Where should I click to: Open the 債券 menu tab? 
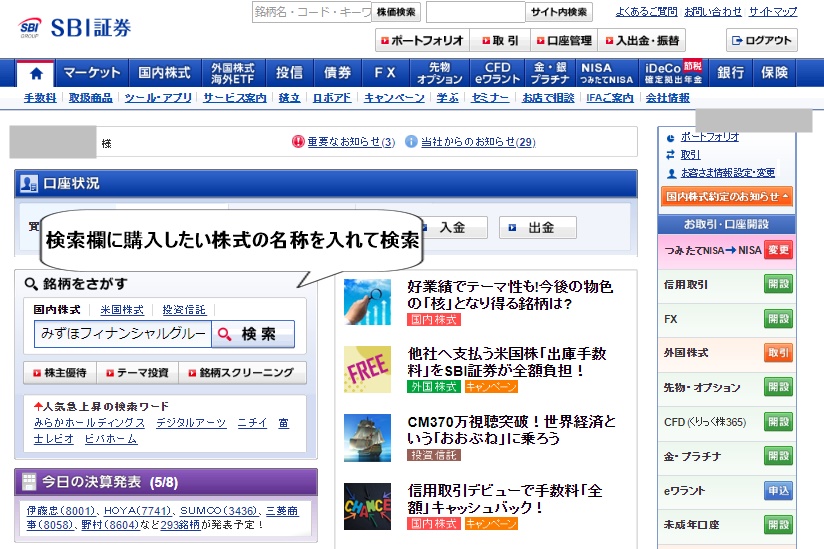tap(337, 73)
